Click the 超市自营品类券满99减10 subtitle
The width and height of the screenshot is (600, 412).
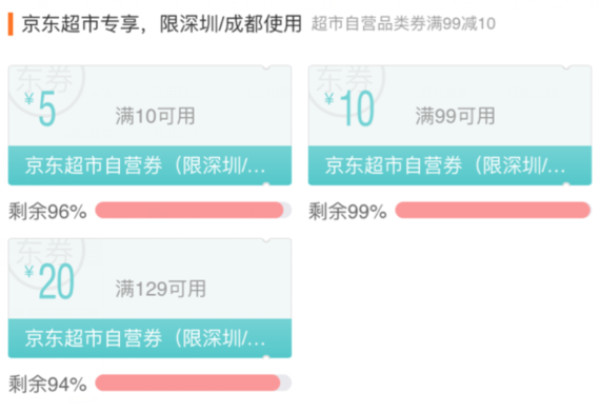click(x=403, y=24)
